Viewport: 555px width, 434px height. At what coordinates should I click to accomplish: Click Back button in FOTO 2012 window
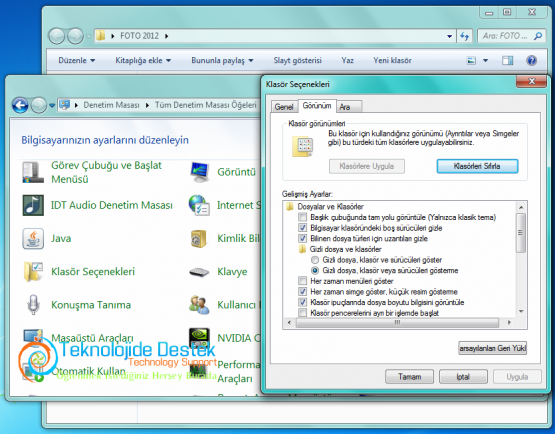pyautogui.click(x=56, y=36)
